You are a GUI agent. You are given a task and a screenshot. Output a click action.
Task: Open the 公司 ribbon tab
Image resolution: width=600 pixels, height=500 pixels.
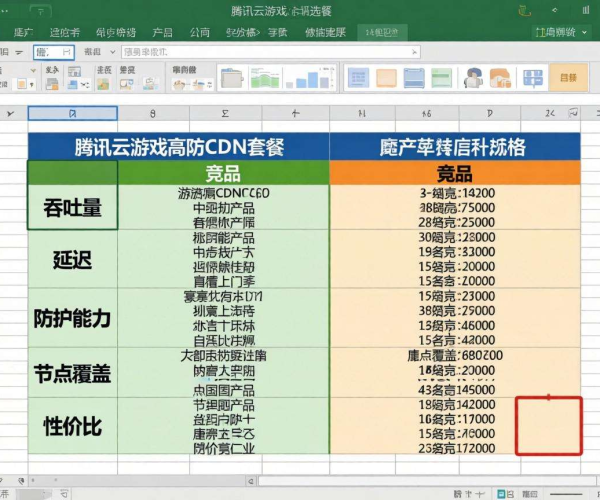point(200,33)
